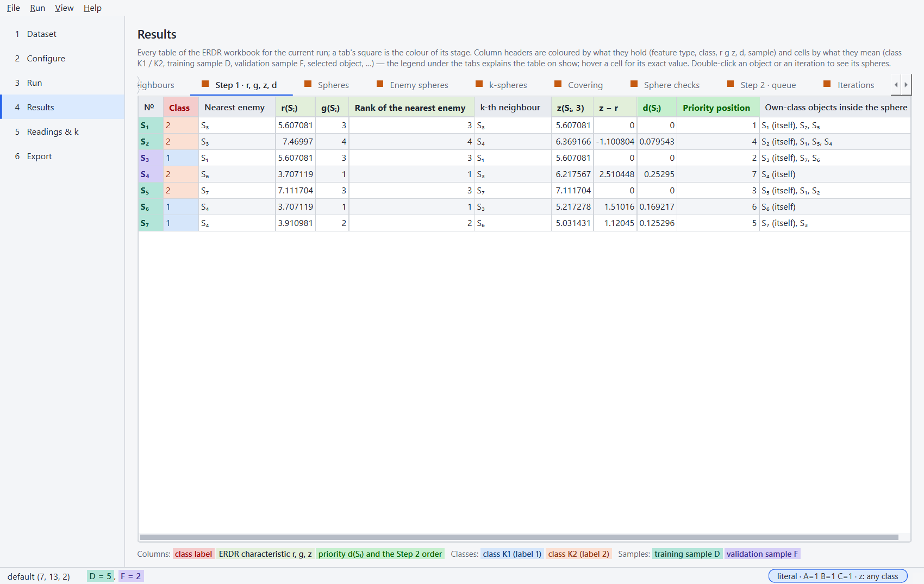Select row header S₁
This screenshot has width=924, height=584.
pyautogui.click(x=151, y=125)
